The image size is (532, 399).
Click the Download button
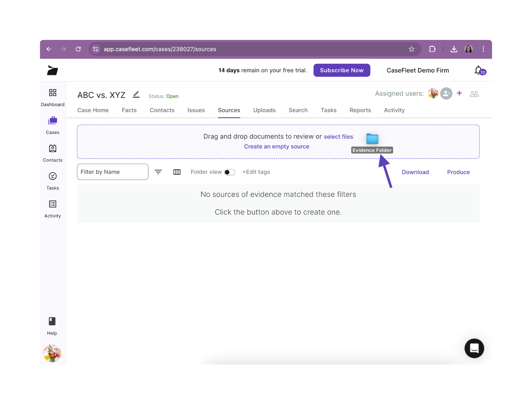(x=415, y=172)
